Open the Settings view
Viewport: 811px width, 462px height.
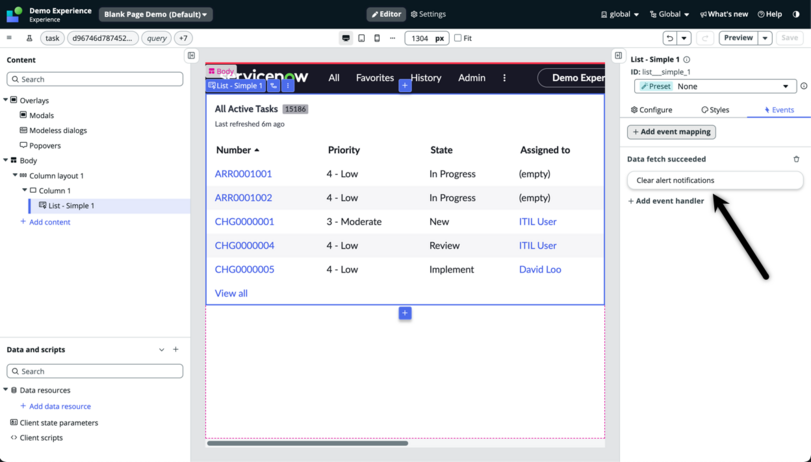point(428,14)
